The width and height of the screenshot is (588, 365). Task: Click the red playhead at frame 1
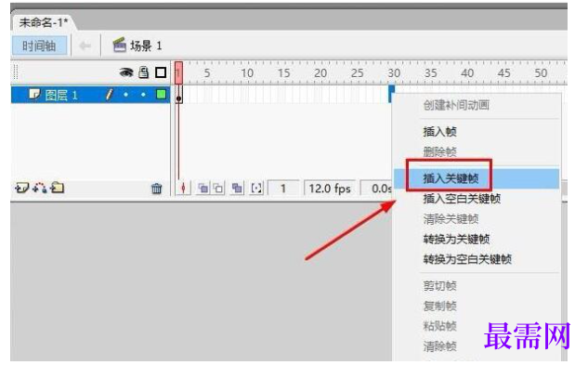179,72
